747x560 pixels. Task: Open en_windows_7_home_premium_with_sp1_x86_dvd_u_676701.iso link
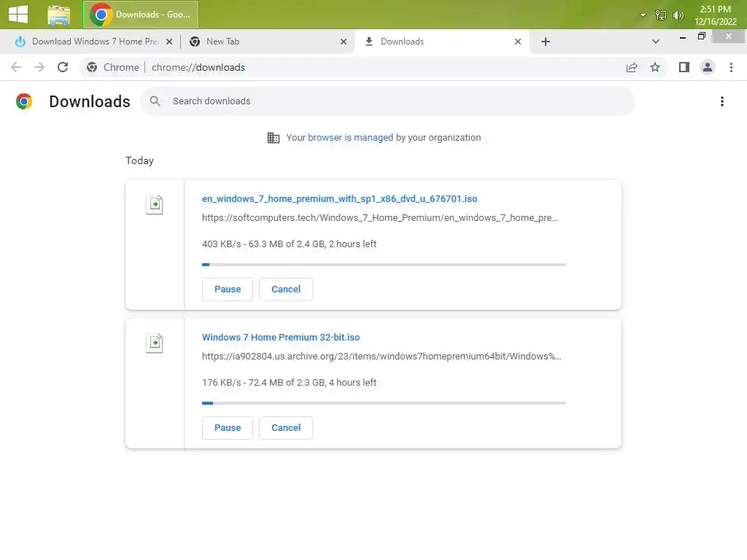tap(339, 198)
